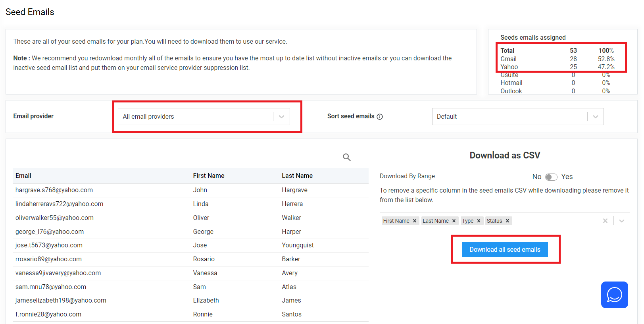Expand the CSV columns multi-select chevron

622,221
